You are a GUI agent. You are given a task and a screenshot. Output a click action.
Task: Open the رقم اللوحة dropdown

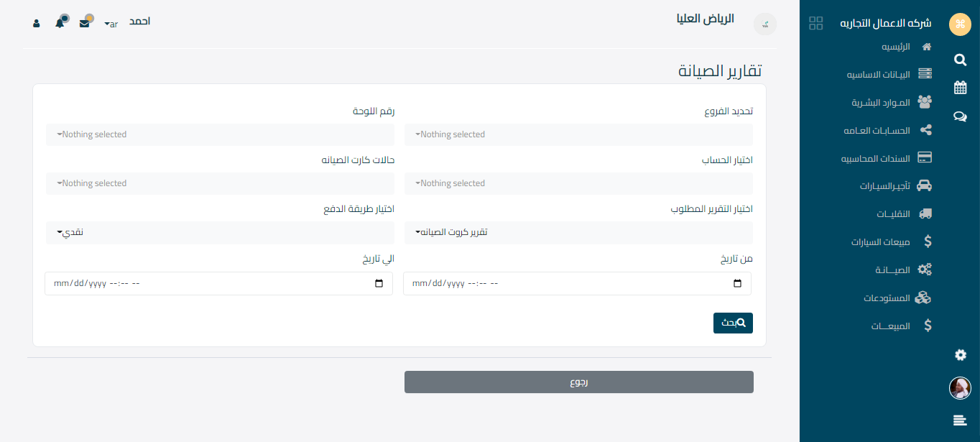click(x=220, y=134)
